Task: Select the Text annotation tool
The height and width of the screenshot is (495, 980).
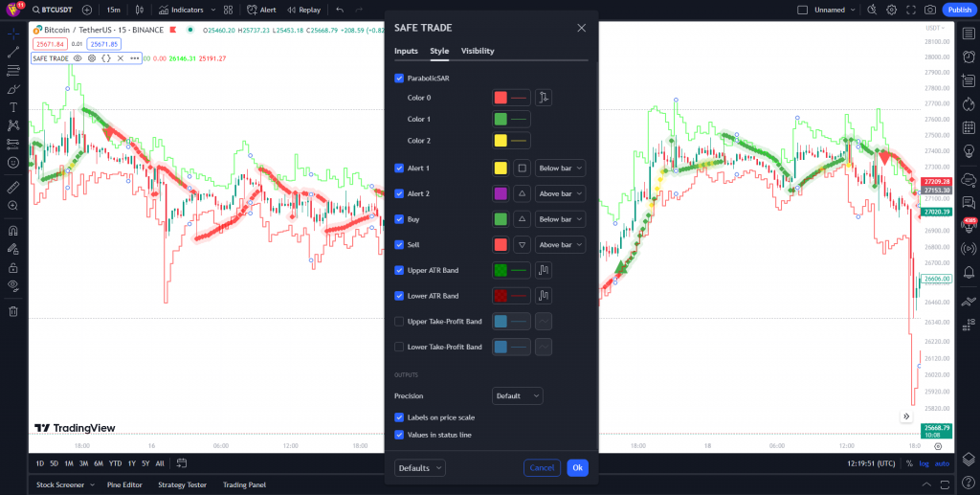Action: click(x=13, y=107)
